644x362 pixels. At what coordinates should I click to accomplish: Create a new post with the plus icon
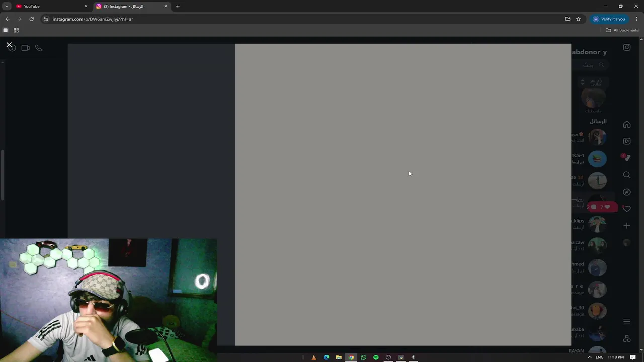(627, 226)
